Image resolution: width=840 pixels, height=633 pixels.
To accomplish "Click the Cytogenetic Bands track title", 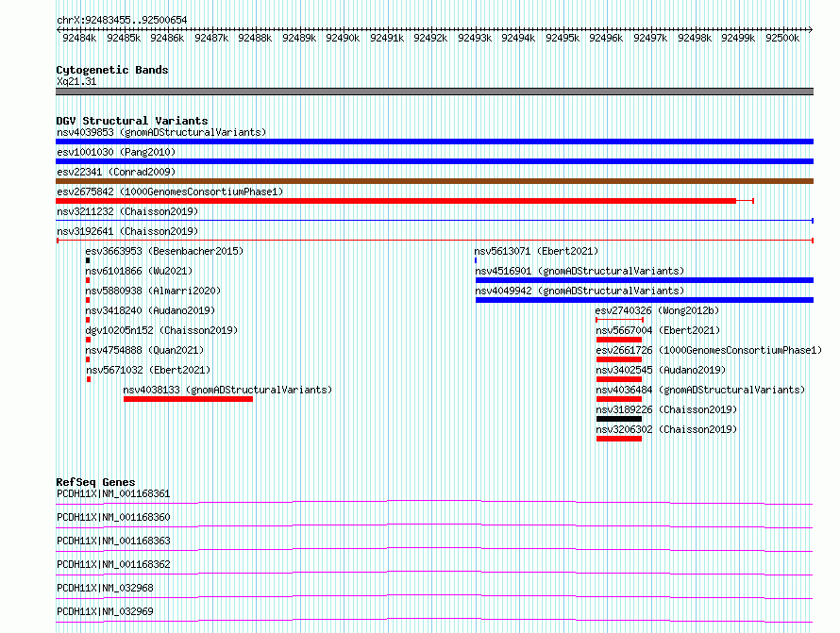I will coord(112,70).
